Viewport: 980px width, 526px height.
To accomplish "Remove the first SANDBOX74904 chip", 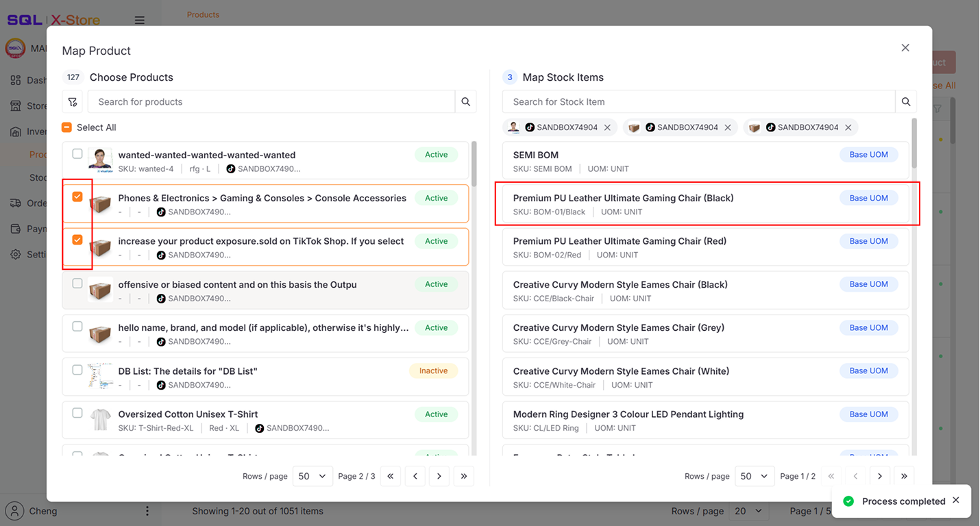I will (x=607, y=127).
